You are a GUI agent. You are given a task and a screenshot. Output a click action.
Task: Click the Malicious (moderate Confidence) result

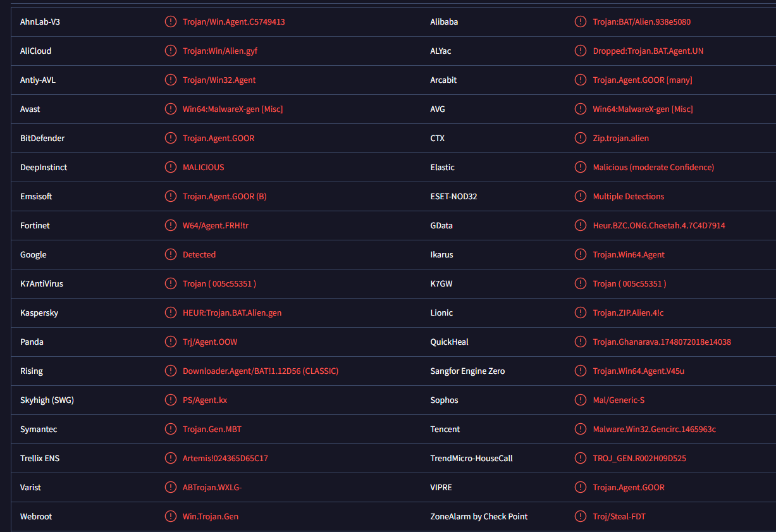coord(653,167)
